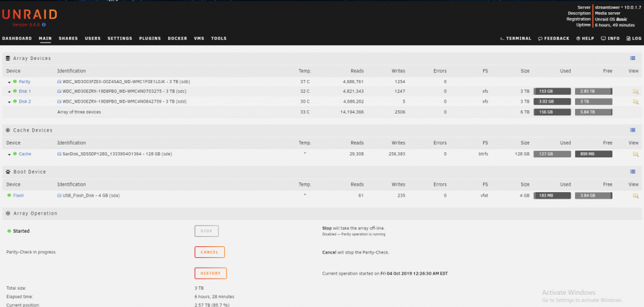Click drive icon beside SanDisk identification
Viewport: 644px width, 307px height.
coord(59,154)
